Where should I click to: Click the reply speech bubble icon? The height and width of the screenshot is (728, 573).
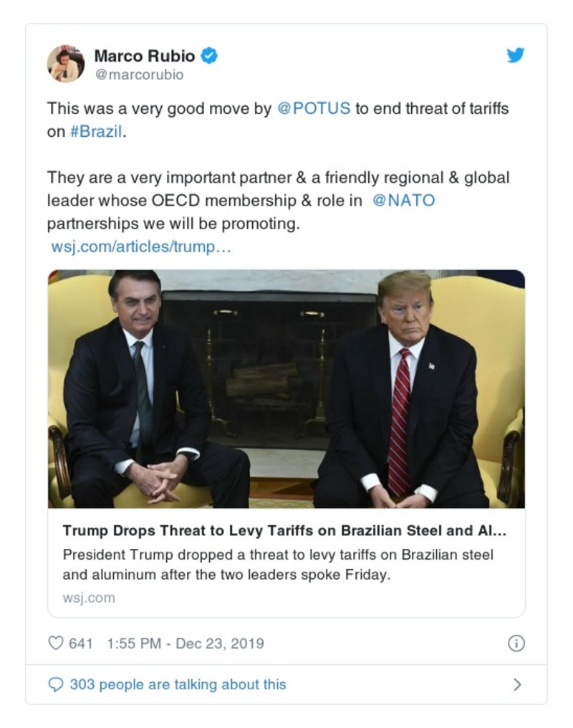pos(56,684)
